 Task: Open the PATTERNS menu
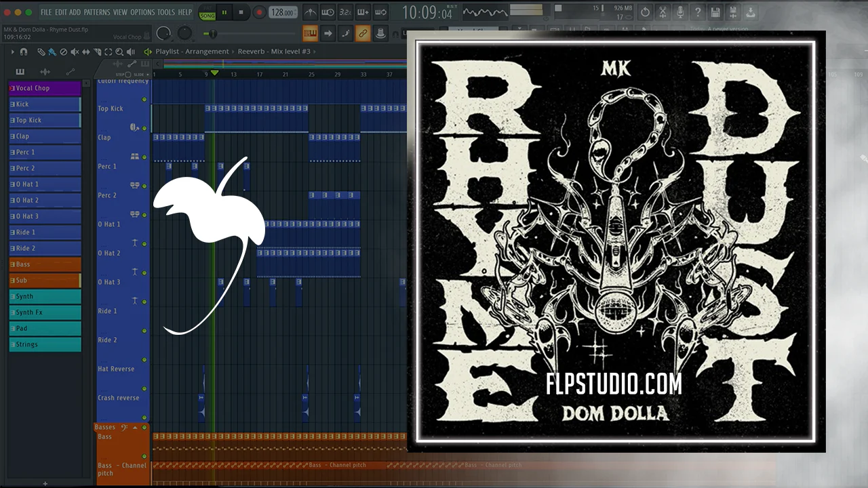97,12
